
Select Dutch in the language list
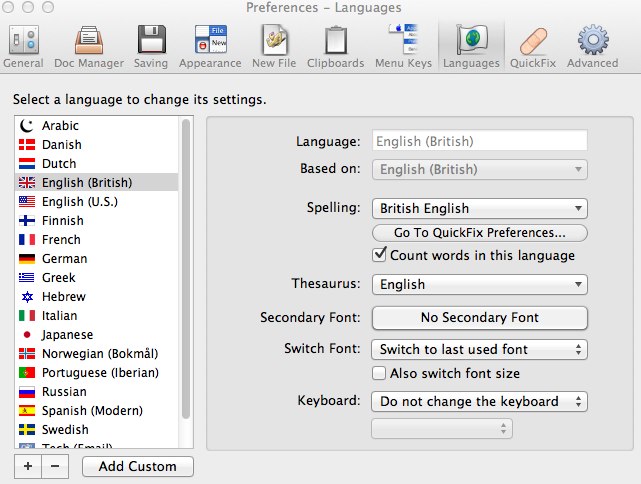[x=97, y=164]
